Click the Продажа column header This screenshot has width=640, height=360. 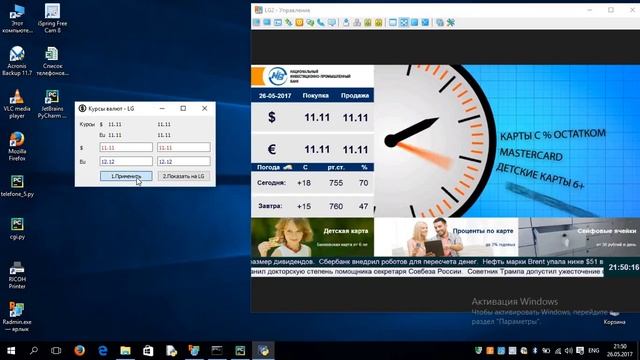point(355,96)
